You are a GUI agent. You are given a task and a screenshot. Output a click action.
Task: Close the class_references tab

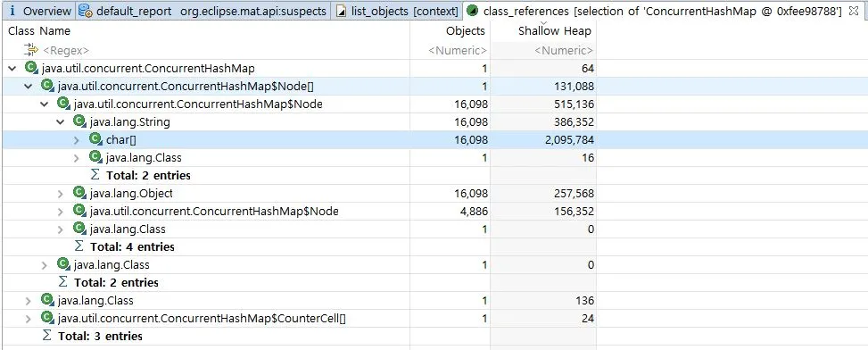click(853, 11)
